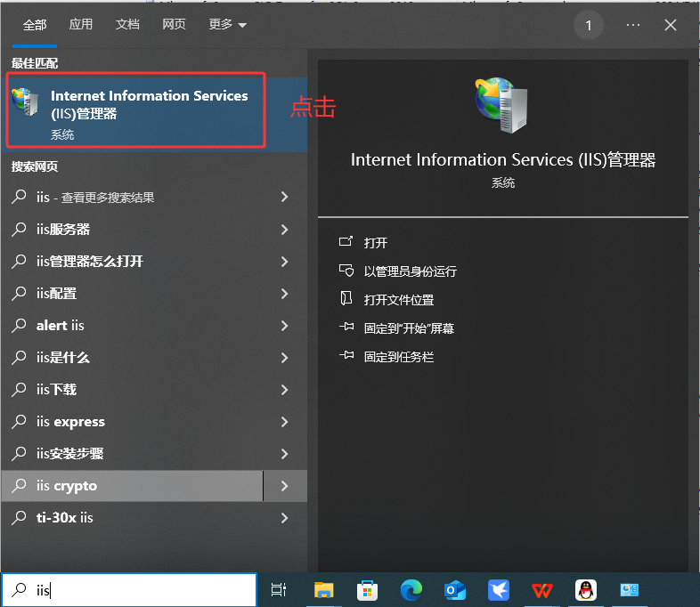Launch Microsoft Edge from the taskbar
700x607 pixels.
coord(411,590)
